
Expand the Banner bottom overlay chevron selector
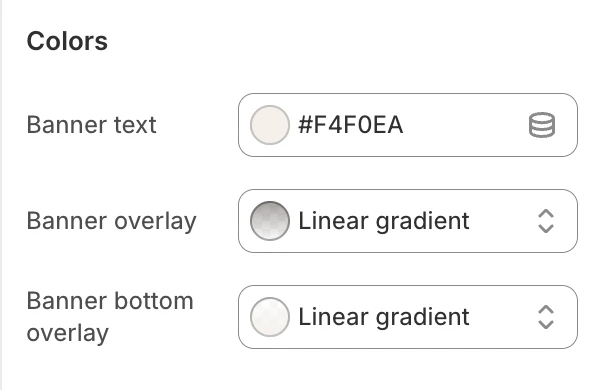pos(546,317)
